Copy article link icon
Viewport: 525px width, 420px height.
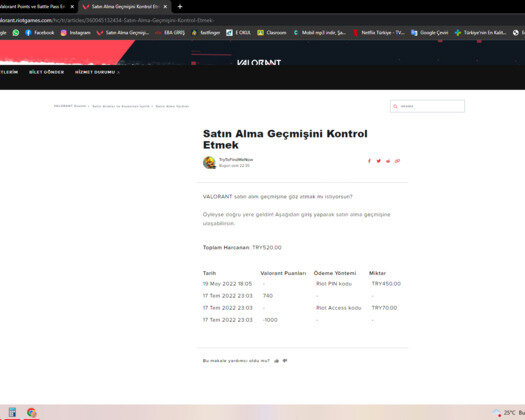point(397,161)
